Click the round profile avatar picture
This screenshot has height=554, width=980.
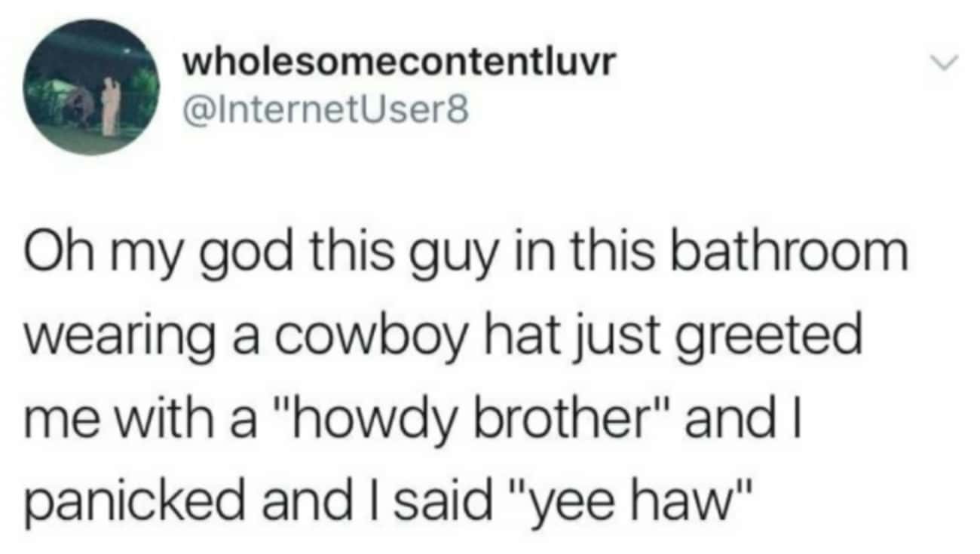pyautogui.click(x=92, y=87)
